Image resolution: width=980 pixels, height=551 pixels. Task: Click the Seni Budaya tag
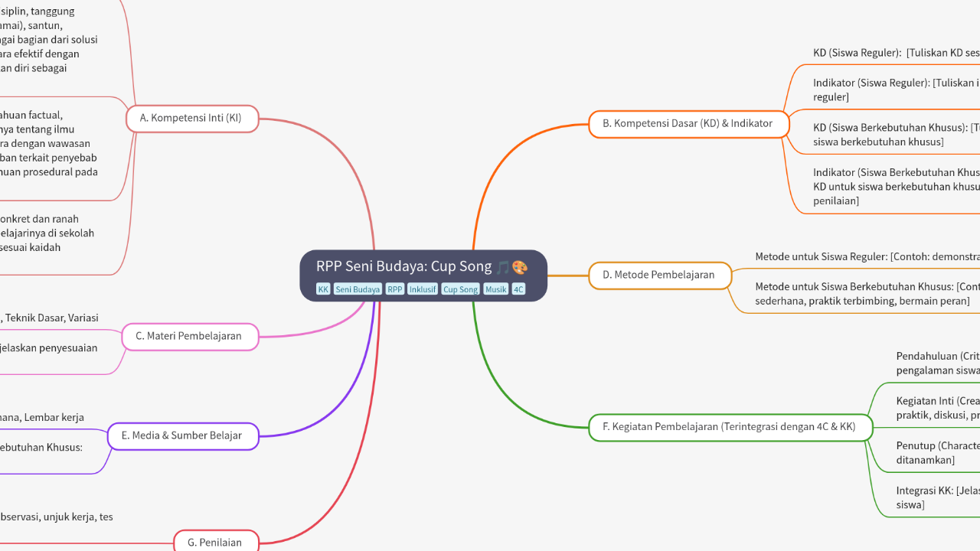click(x=358, y=289)
